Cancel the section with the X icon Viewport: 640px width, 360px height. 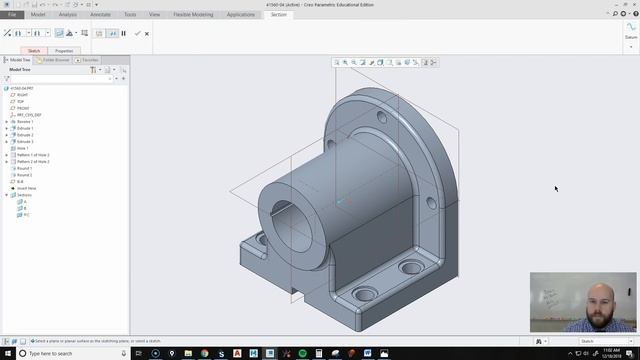[x=147, y=34]
